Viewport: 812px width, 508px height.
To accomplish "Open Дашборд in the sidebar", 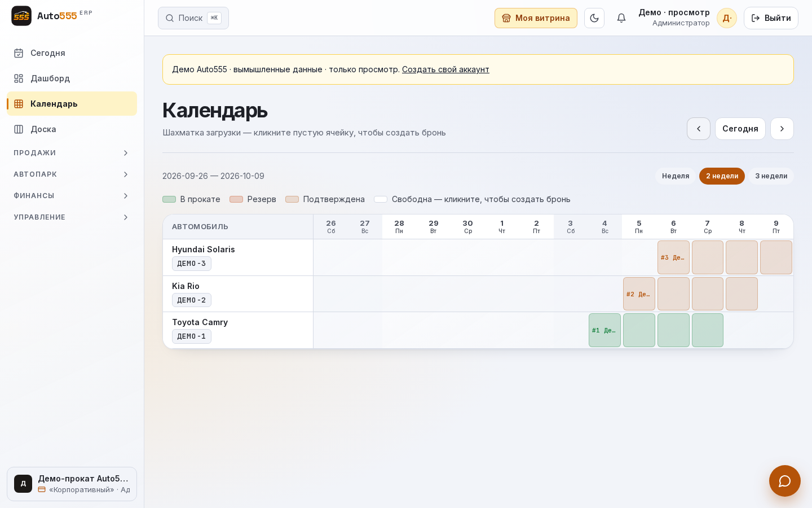I will pos(72,78).
